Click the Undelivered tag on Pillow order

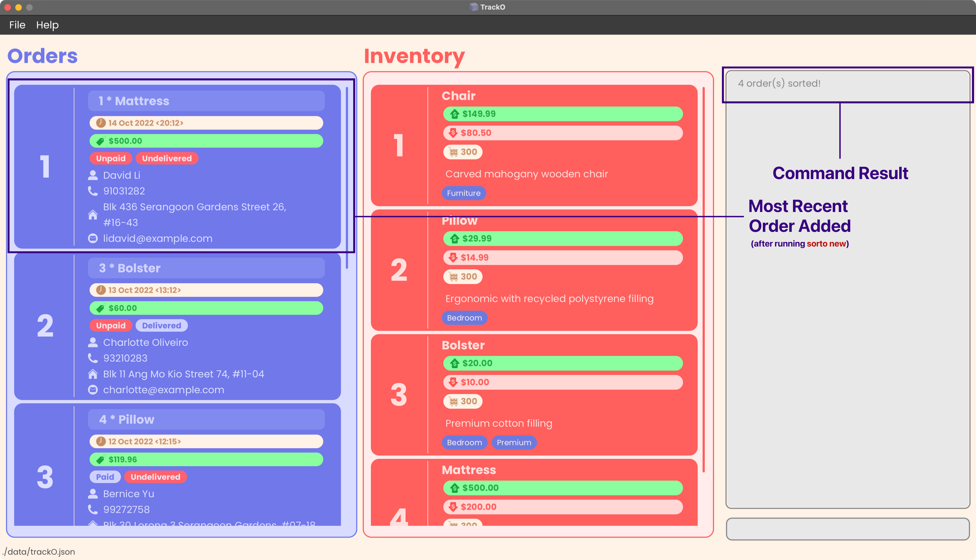coord(155,477)
